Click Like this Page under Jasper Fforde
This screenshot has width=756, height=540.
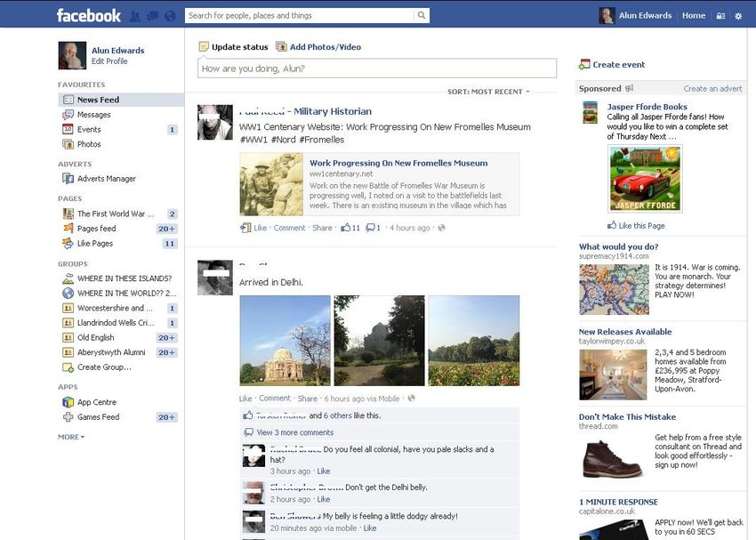pos(636,226)
